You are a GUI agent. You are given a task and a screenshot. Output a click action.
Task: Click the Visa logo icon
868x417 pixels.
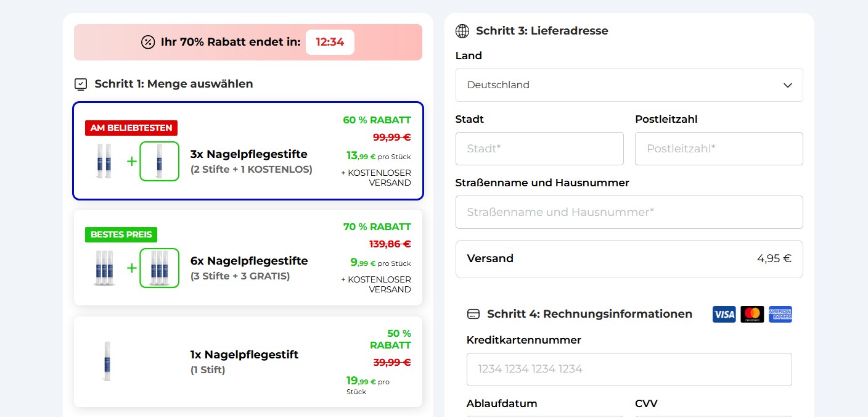point(724,315)
